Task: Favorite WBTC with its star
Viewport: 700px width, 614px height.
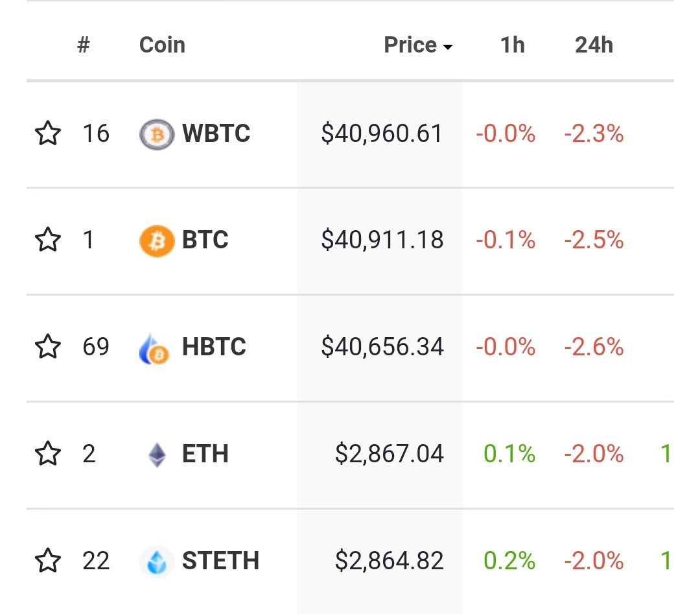Action: (47, 134)
